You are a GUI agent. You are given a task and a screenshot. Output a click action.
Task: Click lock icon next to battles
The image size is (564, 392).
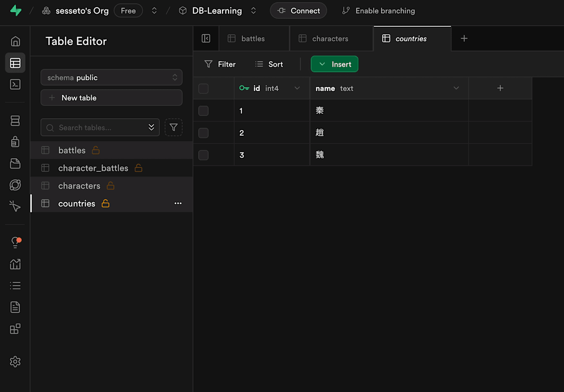pos(95,150)
